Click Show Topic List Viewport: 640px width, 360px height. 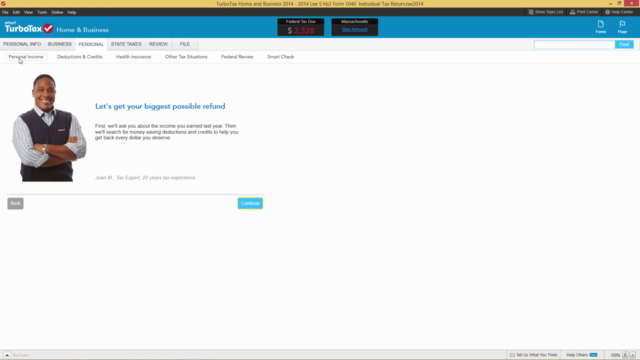tap(545, 12)
